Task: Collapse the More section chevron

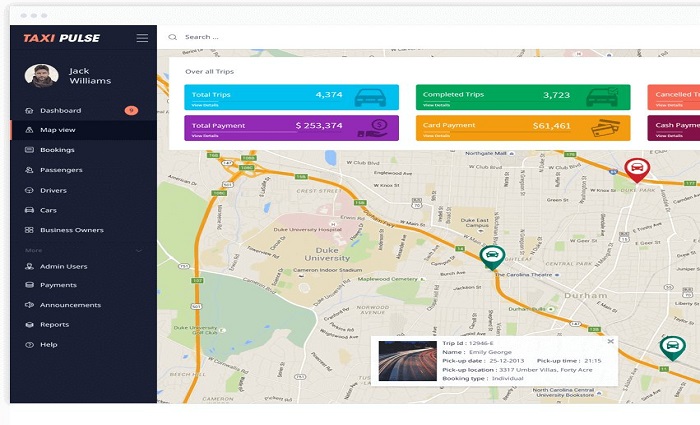Action: (x=139, y=250)
